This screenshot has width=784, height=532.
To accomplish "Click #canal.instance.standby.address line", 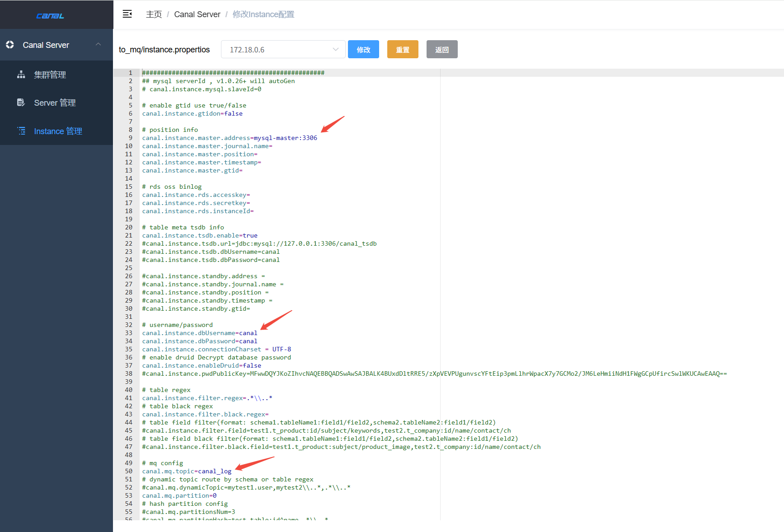I will coord(204,276).
